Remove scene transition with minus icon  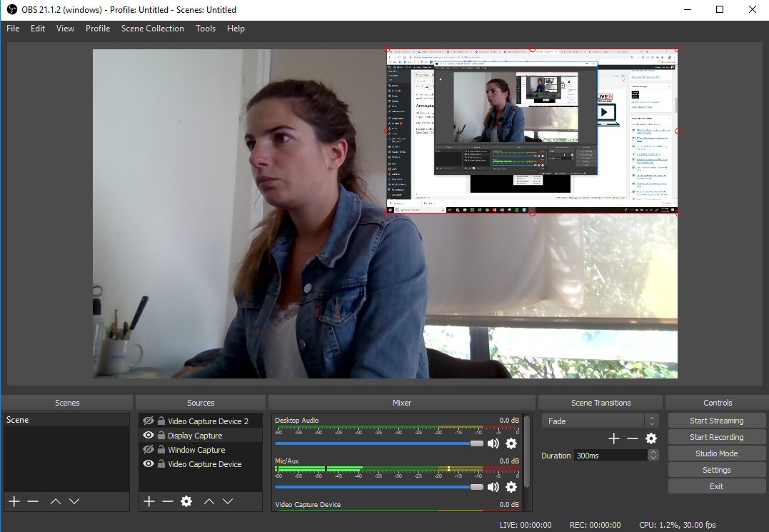pos(632,438)
